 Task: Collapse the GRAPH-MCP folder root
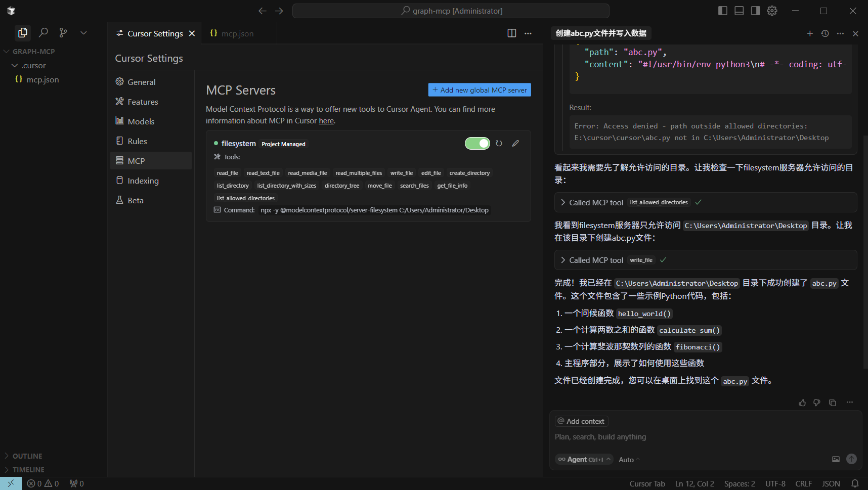[x=33, y=52]
